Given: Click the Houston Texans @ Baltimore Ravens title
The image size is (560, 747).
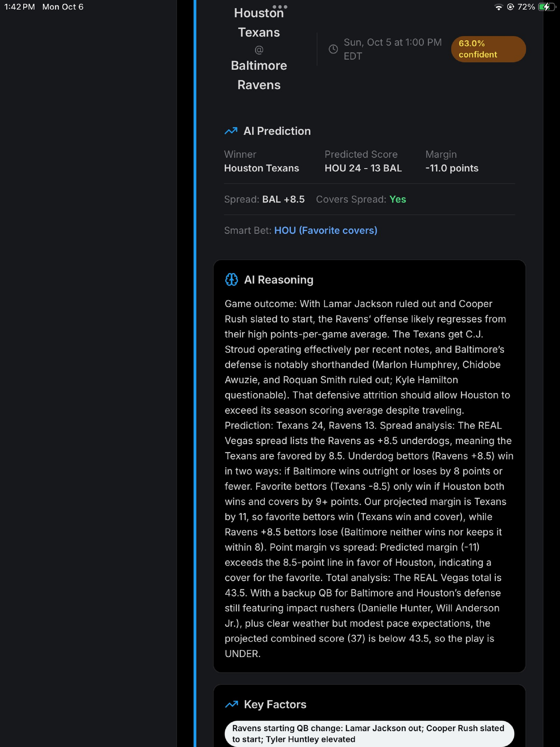Looking at the screenshot, I should [x=259, y=49].
